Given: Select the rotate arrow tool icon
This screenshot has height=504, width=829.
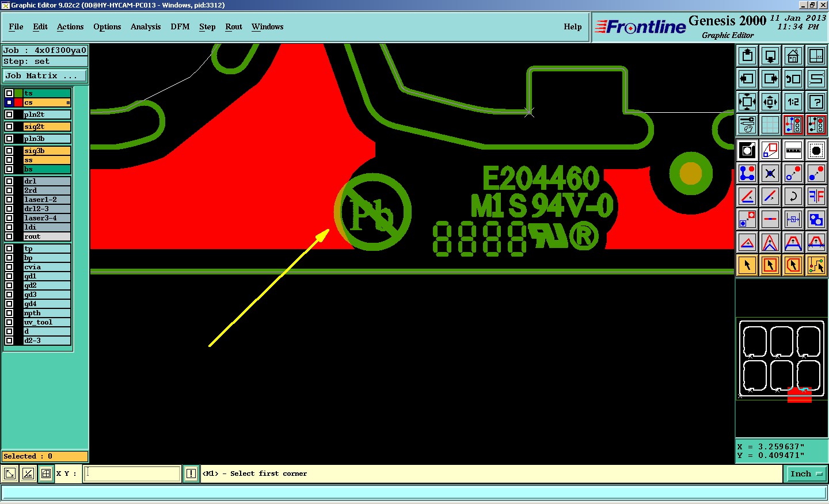Looking at the screenshot, I should point(793,196).
